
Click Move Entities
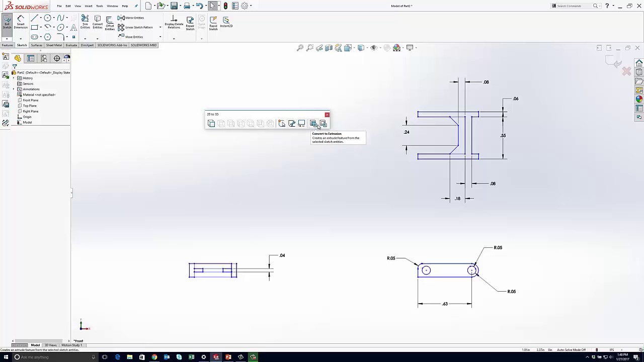click(x=131, y=37)
